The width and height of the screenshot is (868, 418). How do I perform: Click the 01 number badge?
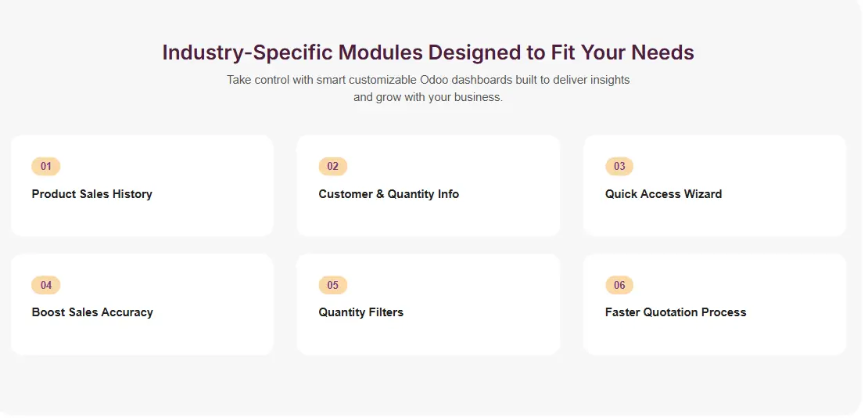point(46,166)
